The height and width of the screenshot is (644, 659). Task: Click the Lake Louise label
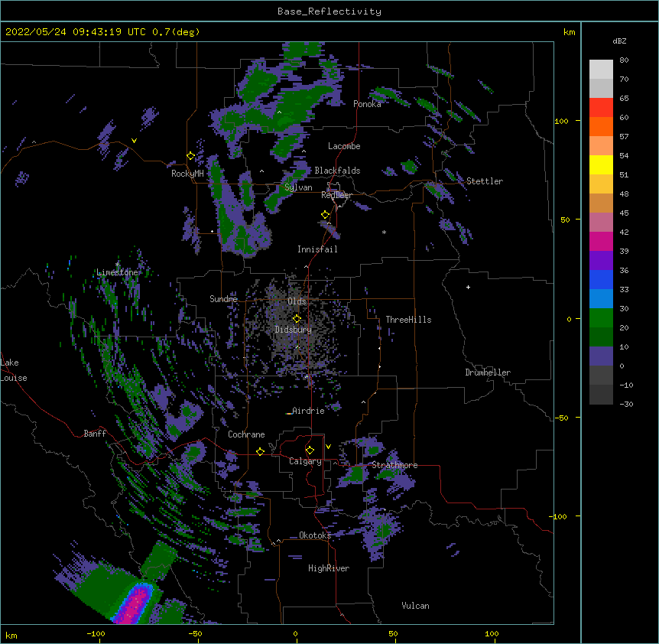(14, 370)
